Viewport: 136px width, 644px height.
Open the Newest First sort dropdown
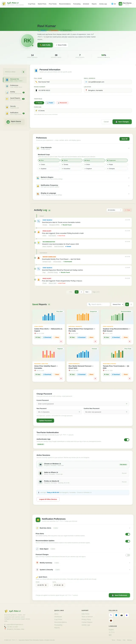click(118, 304)
